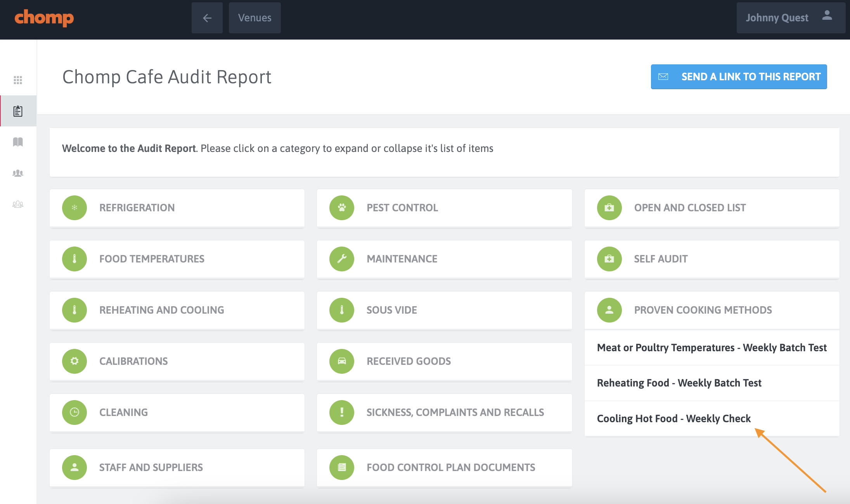The width and height of the screenshot is (850, 504).
Task: Click the back arrow in top bar
Action: [x=207, y=18]
